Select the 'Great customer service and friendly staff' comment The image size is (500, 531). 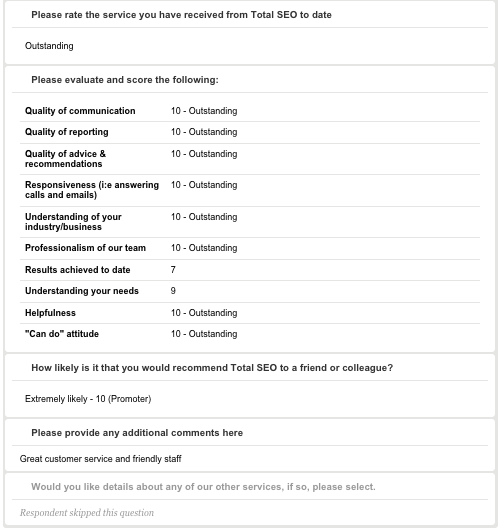(x=101, y=459)
